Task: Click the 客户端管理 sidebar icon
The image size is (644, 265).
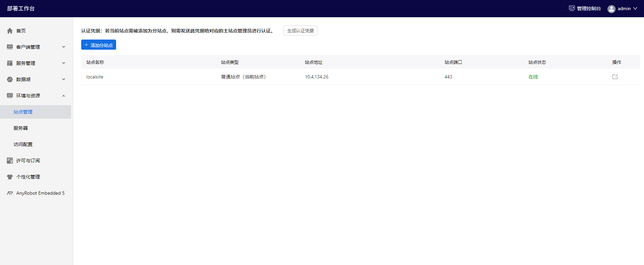Action: click(x=10, y=47)
